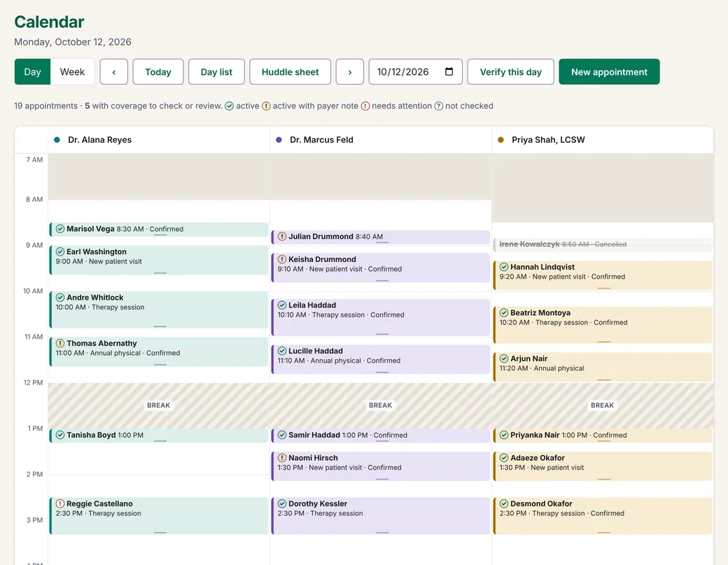Open Naomi Hirsch new patient visit
This screenshot has height=565, width=728.
pos(381,466)
